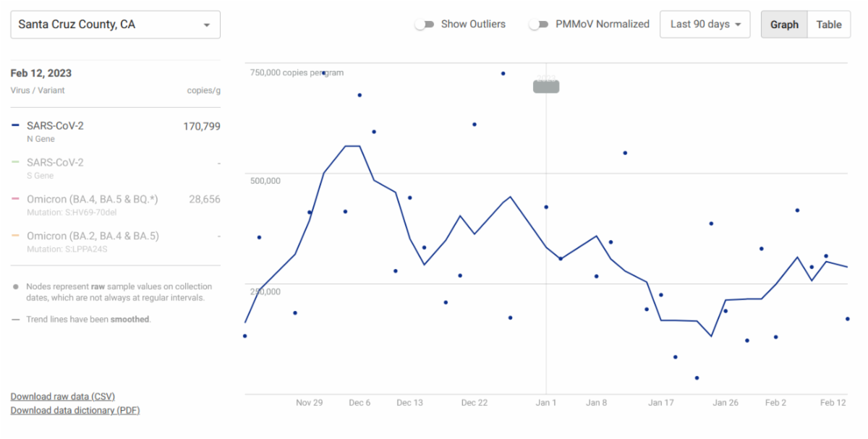Image resolution: width=868 pixels, height=439 pixels.
Task: Select the Omicron (BA.2, BA.4 & BA.5) legend entry
Action: (93, 236)
